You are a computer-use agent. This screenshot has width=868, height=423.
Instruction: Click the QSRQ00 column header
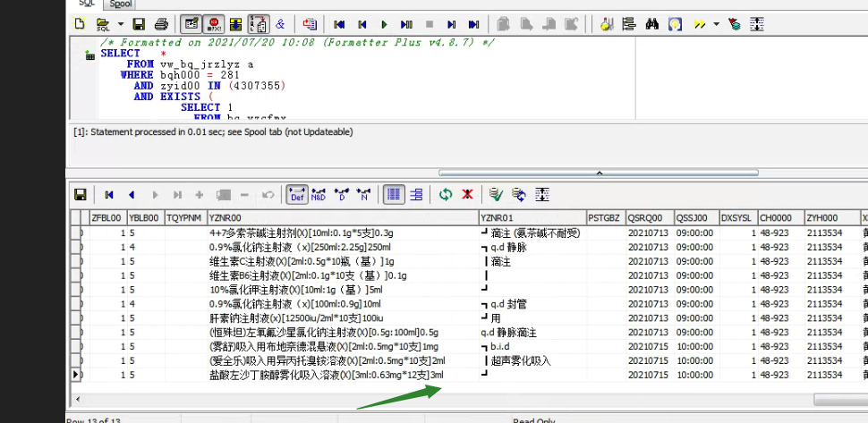tap(650, 218)
